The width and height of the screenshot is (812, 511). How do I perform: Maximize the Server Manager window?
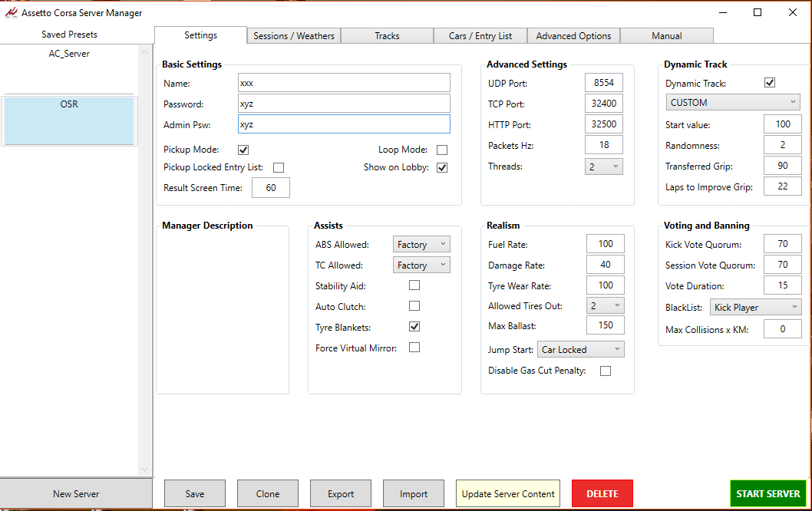point(757,12)
